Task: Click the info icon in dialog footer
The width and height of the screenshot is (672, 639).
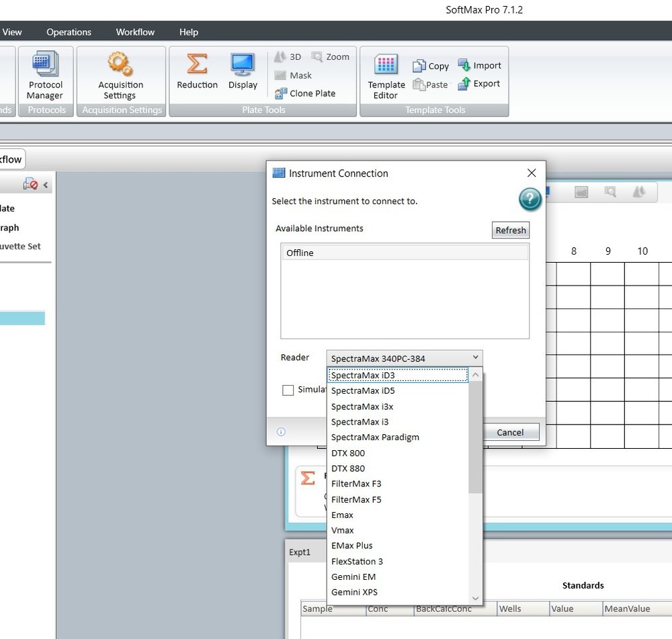Action: [281, 431]
